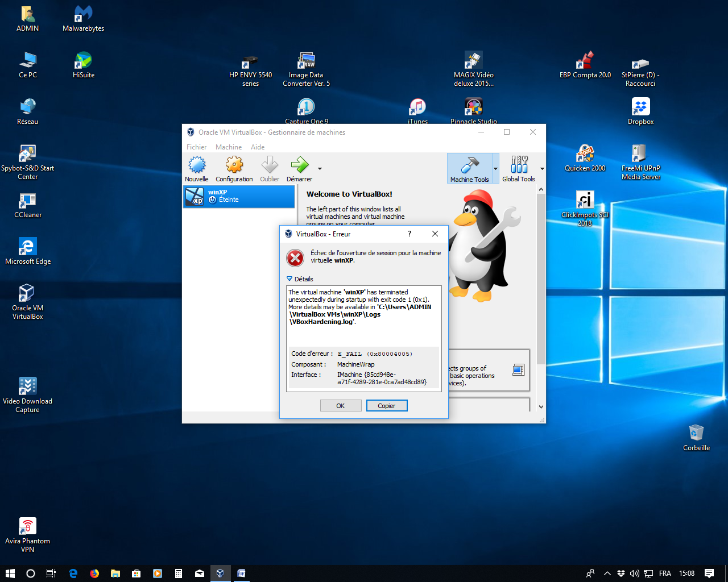Open the CCleaner desktop shortcut
The image size is (728, 582).
pos(27,205)
